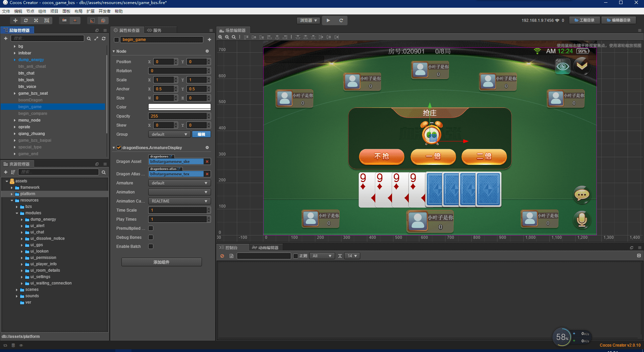Image resolution: width=644 pixels, height=352 pixels.
Task: Collapse the resources folder
Action: (12, 200)
